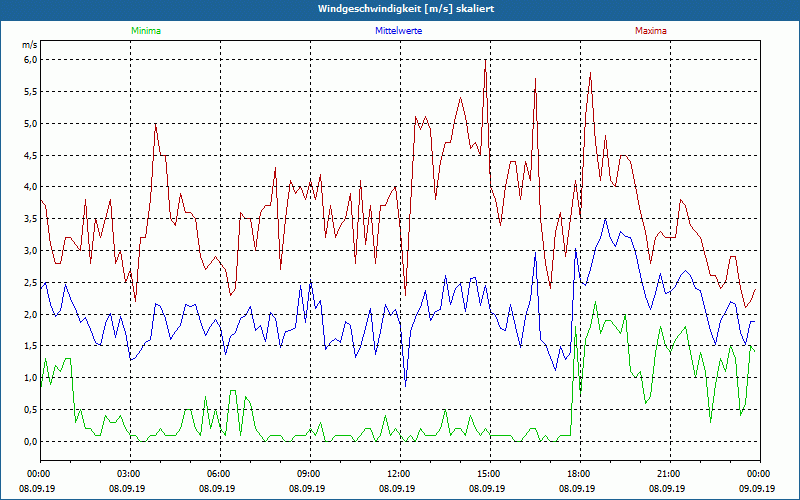
Task: Click the '06:00' time label on the x-axis
Action: [x=220, y=474]
